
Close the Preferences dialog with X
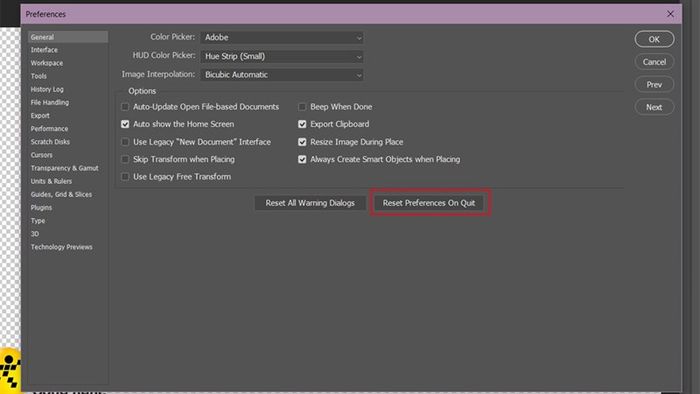pyautogui.click(x=670, y=14)
